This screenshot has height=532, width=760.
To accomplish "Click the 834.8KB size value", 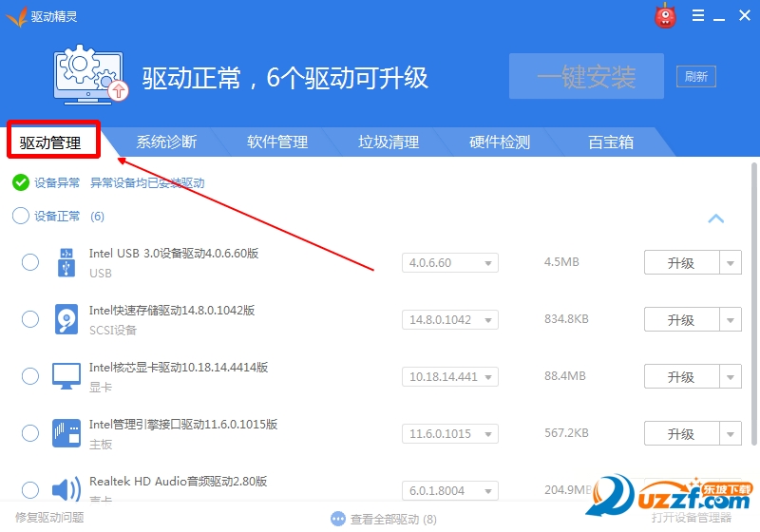I will [566, 319].
